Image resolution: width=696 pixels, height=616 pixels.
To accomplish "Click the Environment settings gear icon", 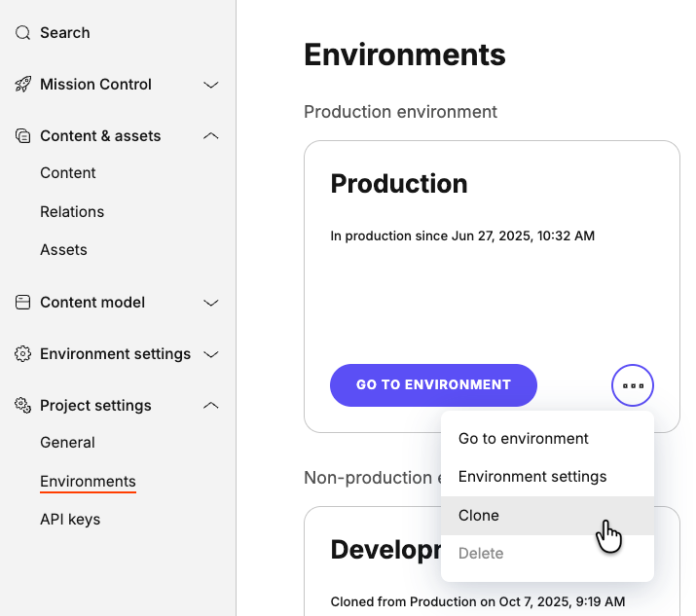I will (x=22, y=353).
